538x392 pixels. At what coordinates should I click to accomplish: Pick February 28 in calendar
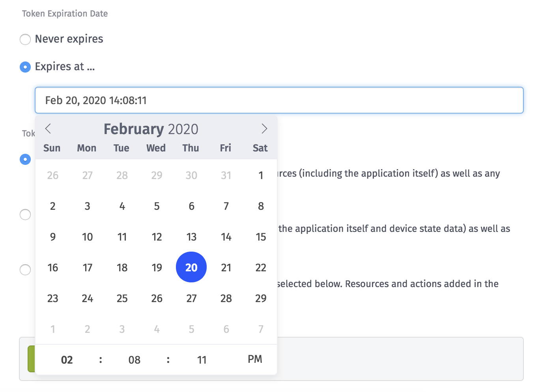click(x=226, y=298)
